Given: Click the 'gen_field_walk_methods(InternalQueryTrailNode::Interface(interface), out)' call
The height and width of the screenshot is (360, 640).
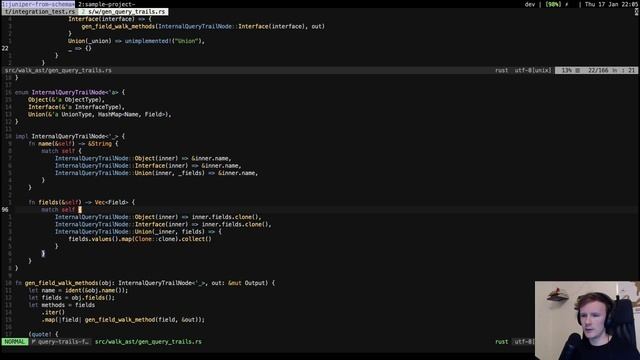Looking at the screenshot, I should [203, 26].
